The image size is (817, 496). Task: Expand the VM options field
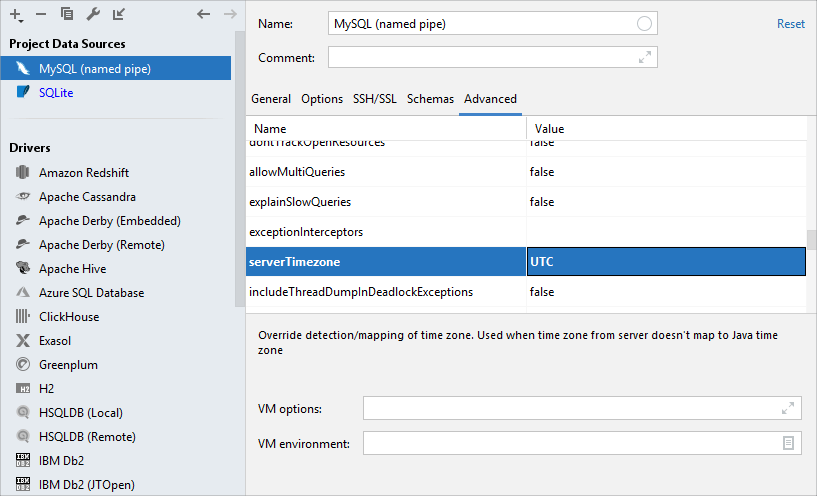tap(788, 408)
